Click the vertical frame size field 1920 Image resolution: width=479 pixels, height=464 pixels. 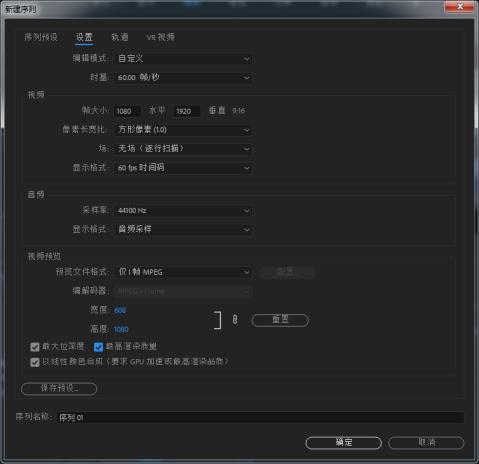(x=187, y=111)
